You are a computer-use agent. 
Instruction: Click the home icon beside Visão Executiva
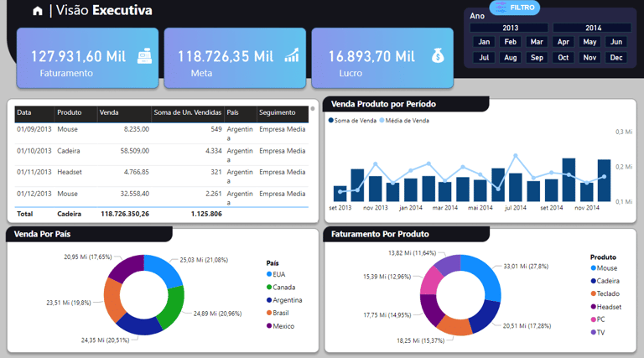[38, 11]
